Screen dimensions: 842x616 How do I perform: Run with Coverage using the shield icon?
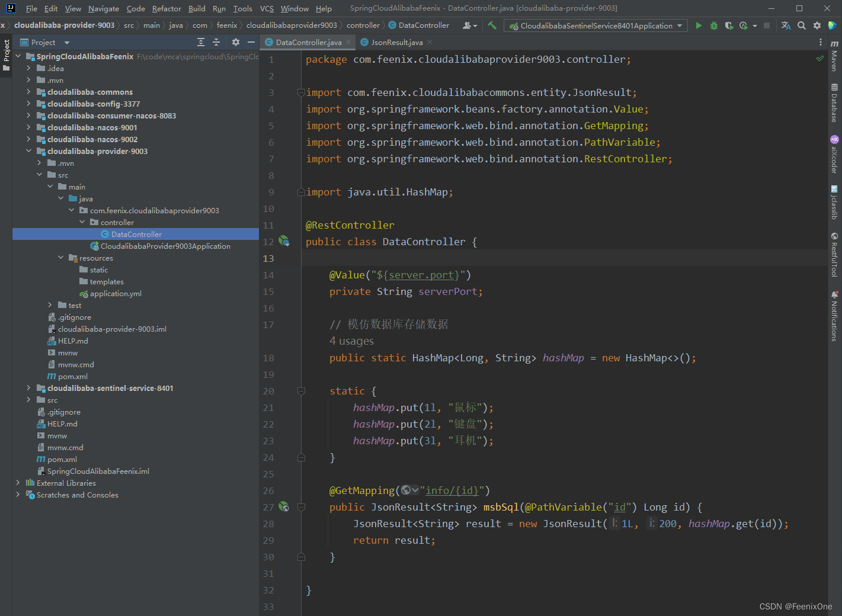[x=729, y=25]
